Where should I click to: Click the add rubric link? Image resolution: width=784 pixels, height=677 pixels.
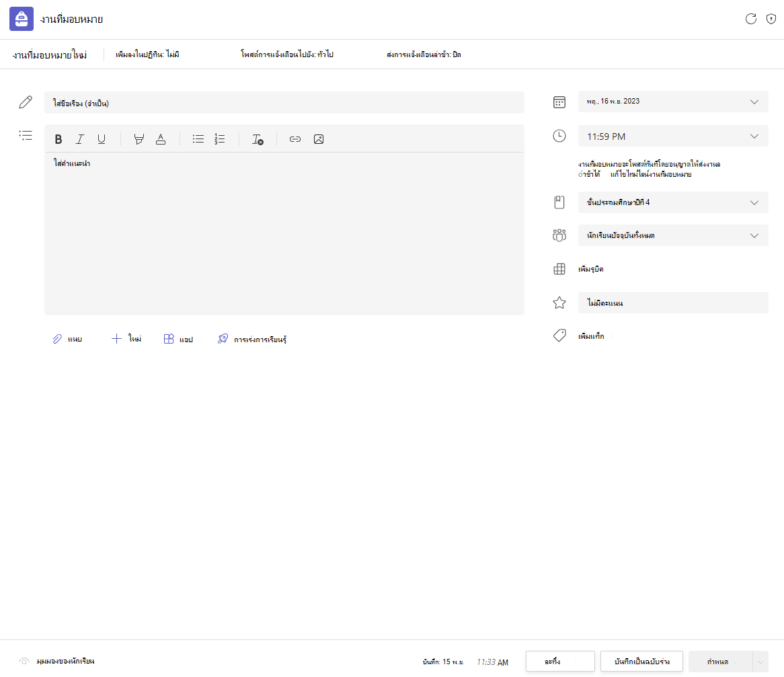tap(590, 269)
